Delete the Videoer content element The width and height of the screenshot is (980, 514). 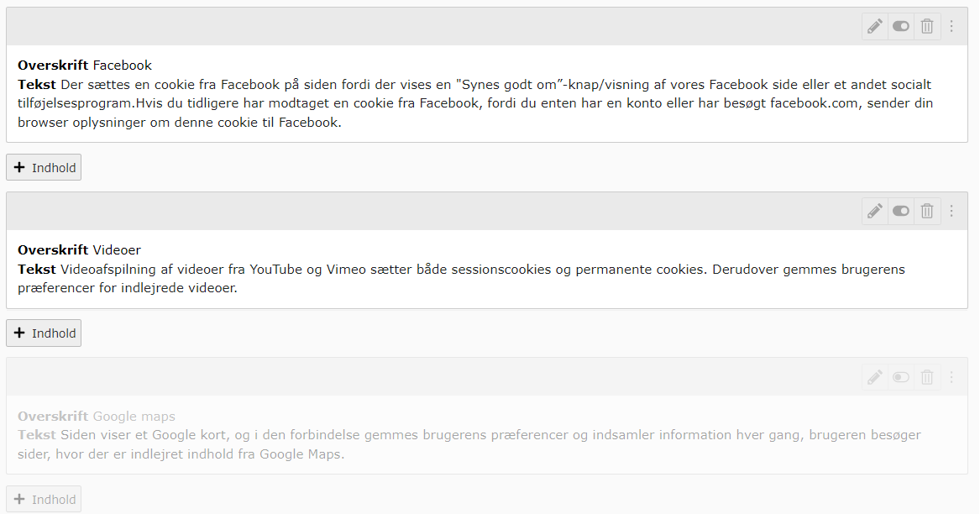[927, 211]
